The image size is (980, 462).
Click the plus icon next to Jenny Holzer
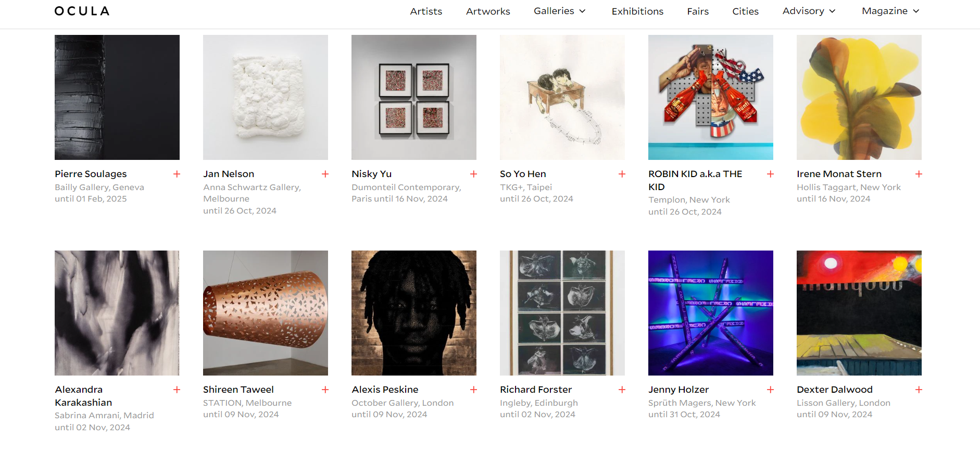point(770,390)
